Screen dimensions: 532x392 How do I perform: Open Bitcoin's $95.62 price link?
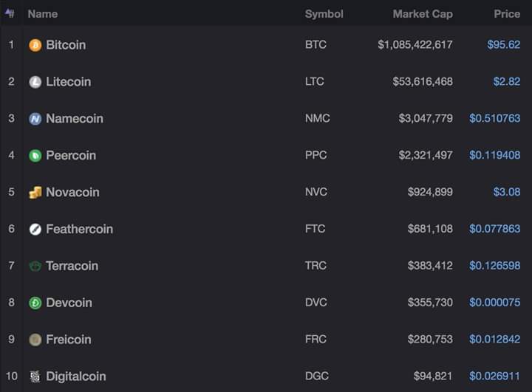point(504,45)
